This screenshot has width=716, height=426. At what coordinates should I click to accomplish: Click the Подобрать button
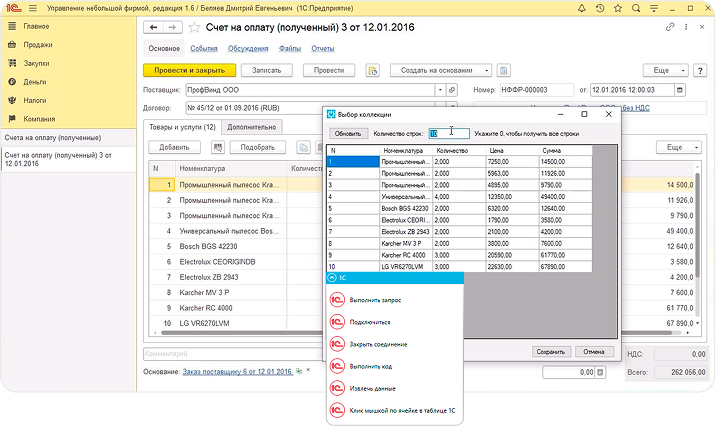pyautogui.click(x=258, y=147)
